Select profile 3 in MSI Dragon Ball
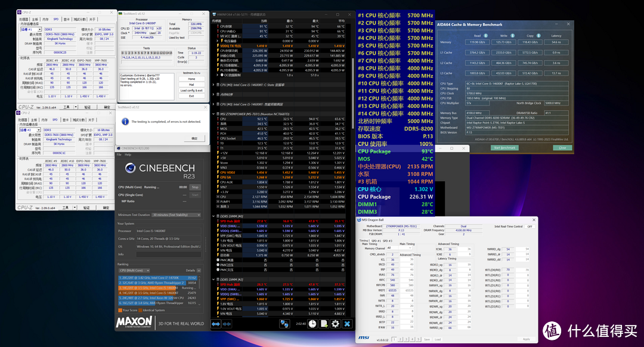 407,340
